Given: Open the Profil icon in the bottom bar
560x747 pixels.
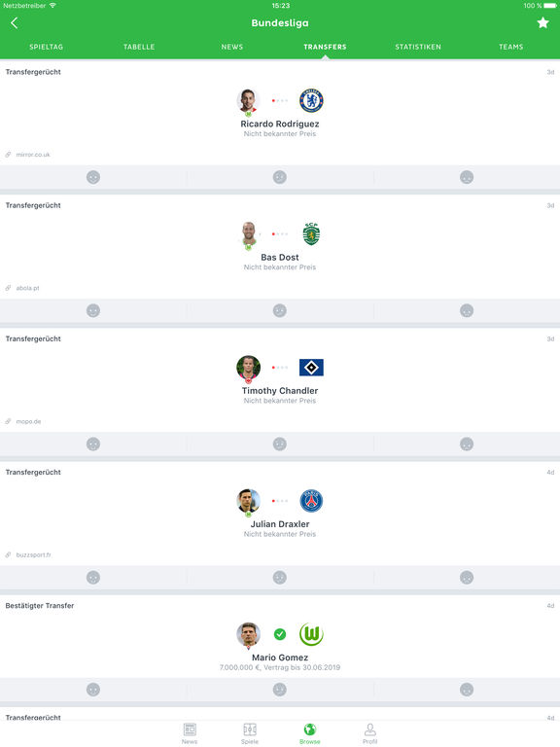Looking at the screenshot, I should pyautogui.click(x=370, y=733).
